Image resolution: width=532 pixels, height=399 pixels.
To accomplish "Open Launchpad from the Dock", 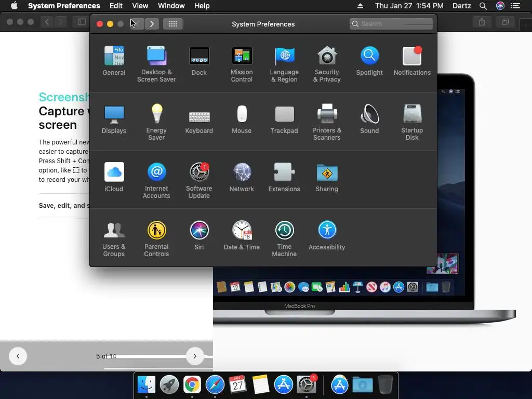I will (169, 384).
